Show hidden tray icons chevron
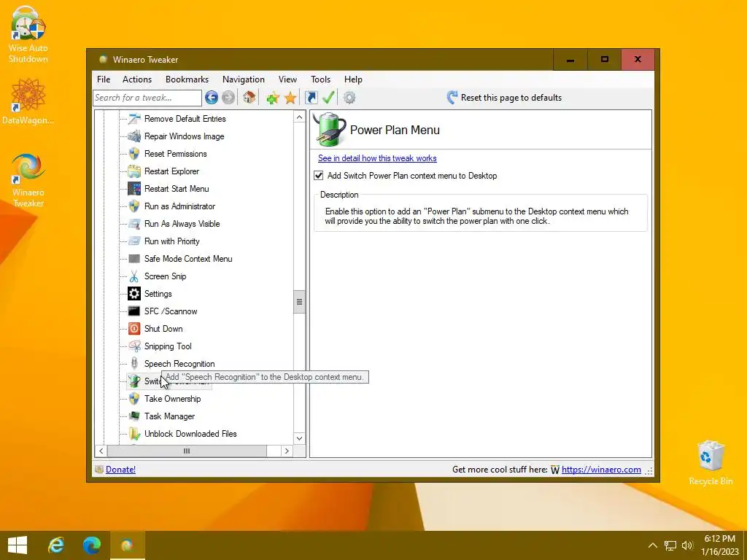 pyautogui.click(x=653, y=545)
